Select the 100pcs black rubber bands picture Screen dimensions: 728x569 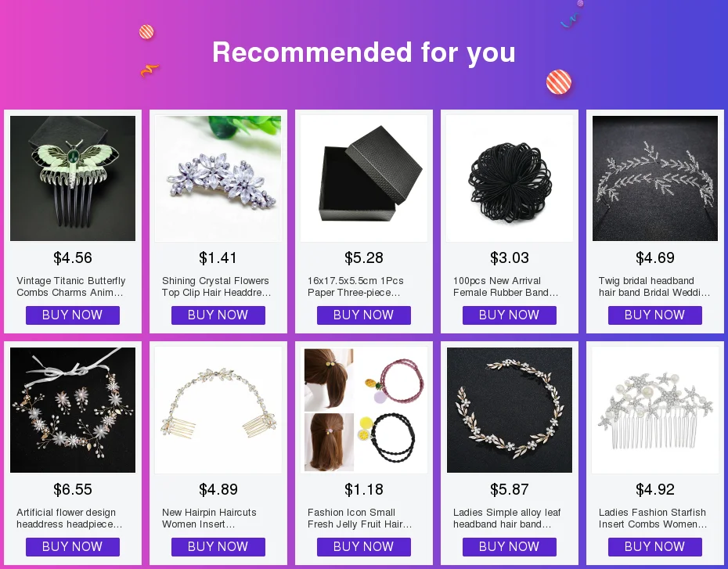[x=510, y=178]
